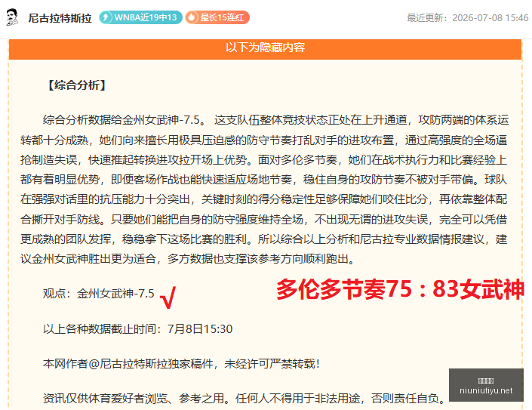Click the line 以上各种数据截止时间：7月8日15:30
Image resolution: width=532 pixels, height=410 pixels.
[138, 329]
